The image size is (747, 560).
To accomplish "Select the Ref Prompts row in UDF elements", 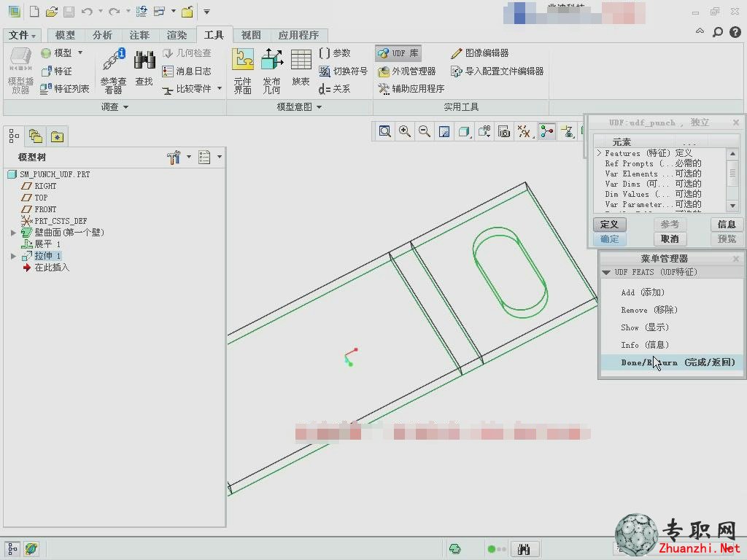I will pos(660,163).
